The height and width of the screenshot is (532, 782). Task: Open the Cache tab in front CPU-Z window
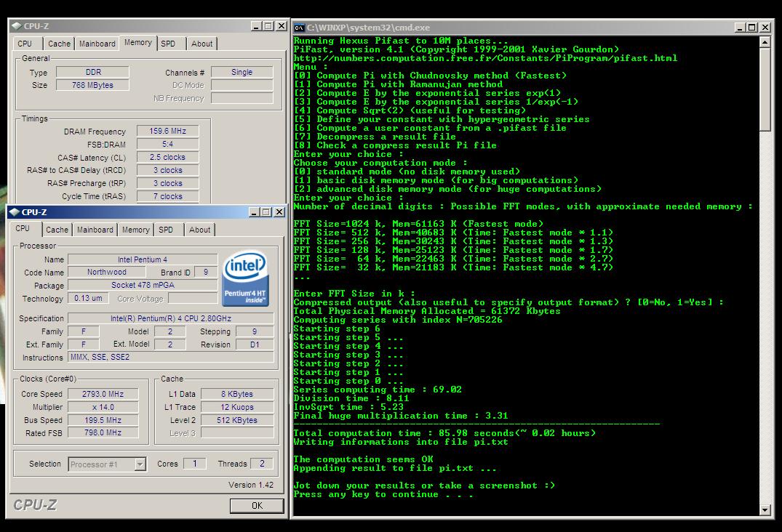[x=57, y=230]
